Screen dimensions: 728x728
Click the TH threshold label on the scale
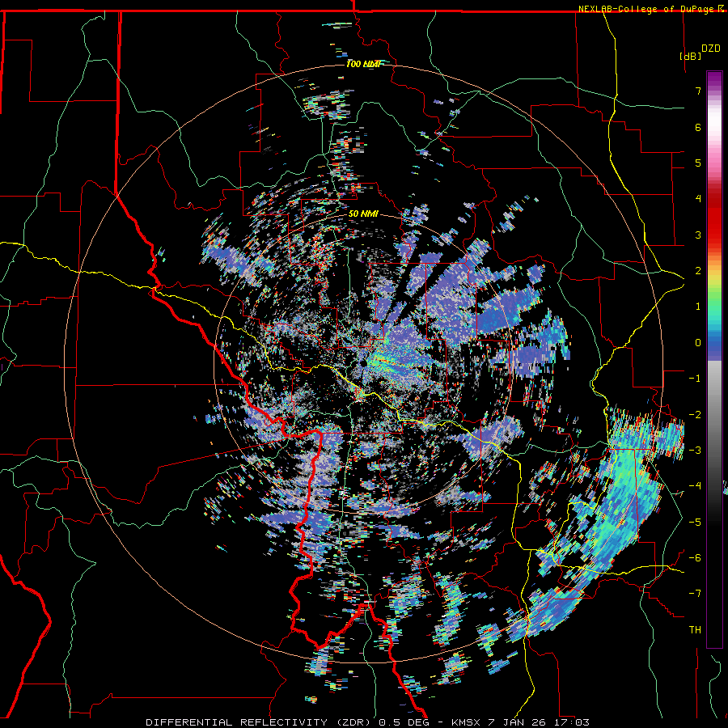point(695,630)
